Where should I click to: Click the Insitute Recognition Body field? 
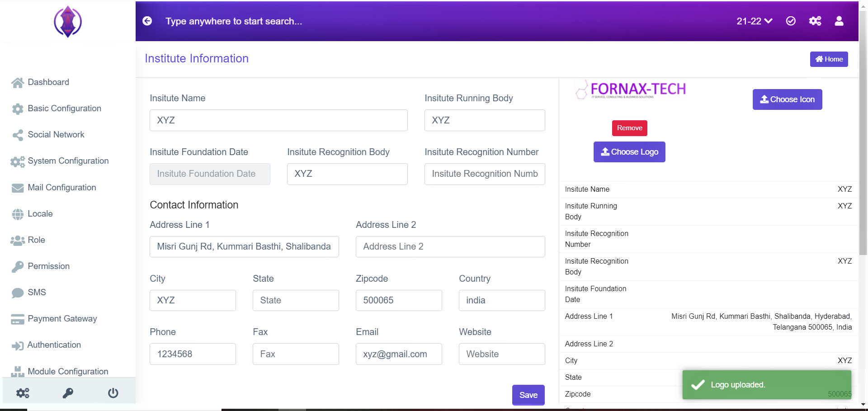[x=347, y=174]
